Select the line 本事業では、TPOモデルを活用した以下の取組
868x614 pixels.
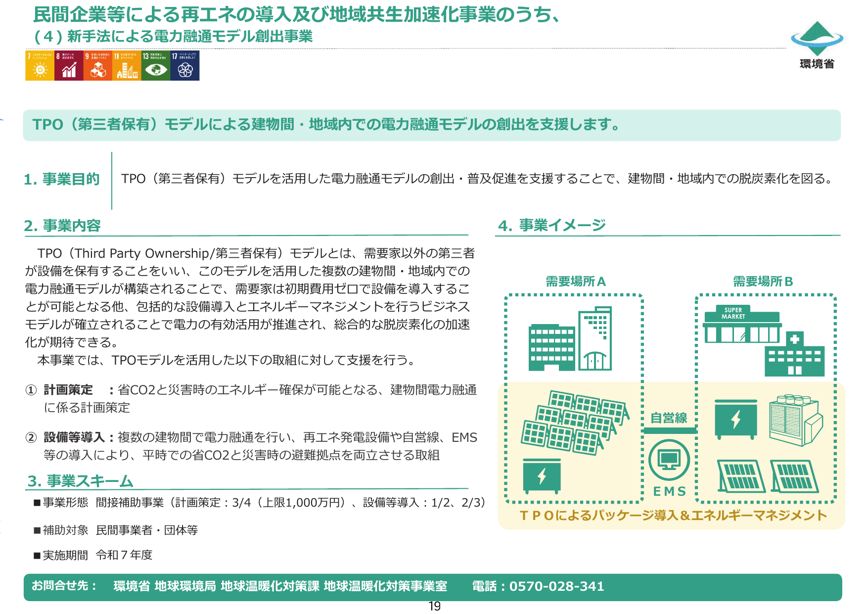226,360
